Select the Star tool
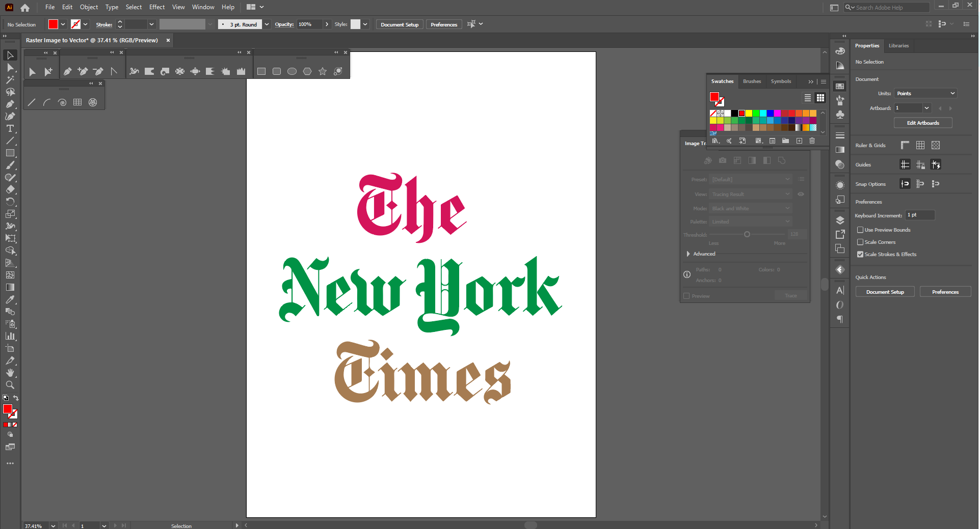The width and height of the screenshot is (980, 529). click(323, 72)
